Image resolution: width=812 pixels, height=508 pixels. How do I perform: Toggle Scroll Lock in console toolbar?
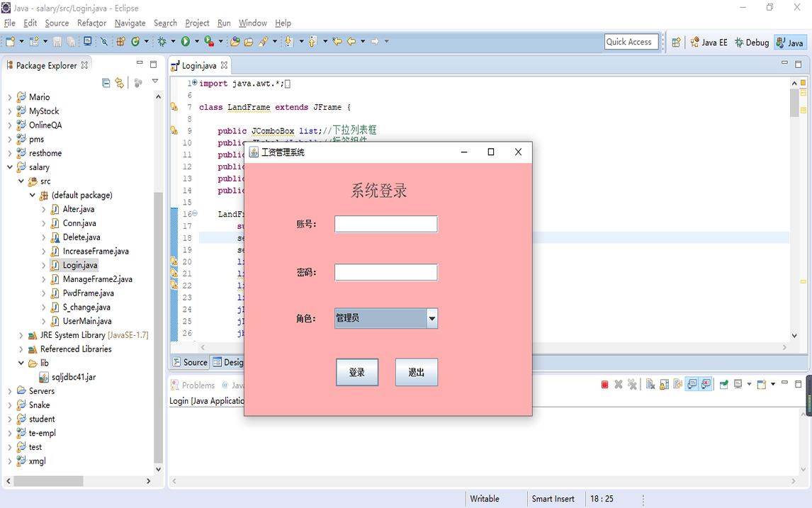tap(664, 384)
